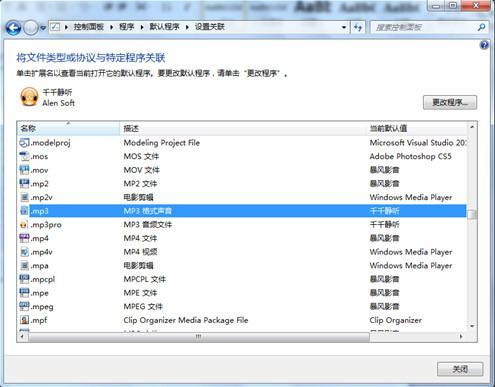This screenshot has height=387, width=495.
Task: Select the .modelproj extension name
Action: pos(51,143)
